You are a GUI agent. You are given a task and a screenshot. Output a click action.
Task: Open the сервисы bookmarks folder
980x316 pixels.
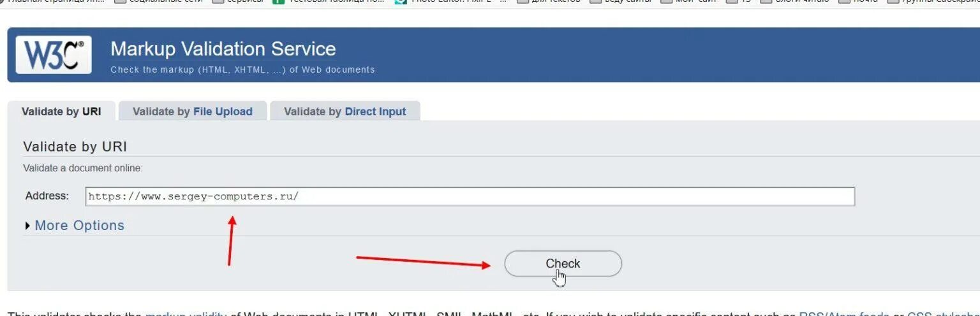238,2
